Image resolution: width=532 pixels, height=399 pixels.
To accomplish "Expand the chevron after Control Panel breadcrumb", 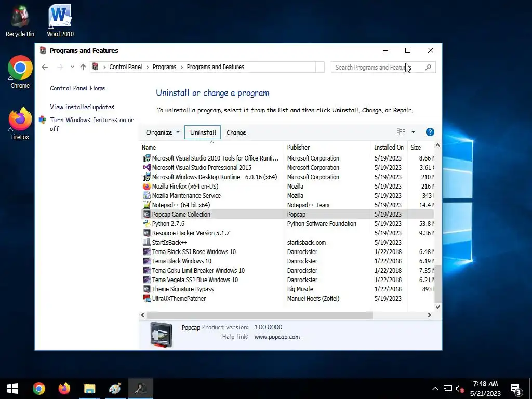I will [x=147, y=67].
